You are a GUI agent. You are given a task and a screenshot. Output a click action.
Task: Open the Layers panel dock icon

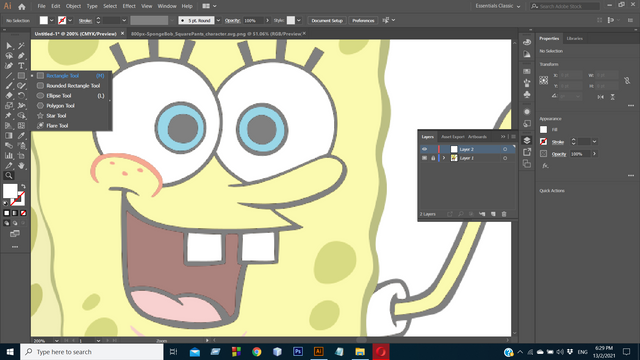[527, 140]
